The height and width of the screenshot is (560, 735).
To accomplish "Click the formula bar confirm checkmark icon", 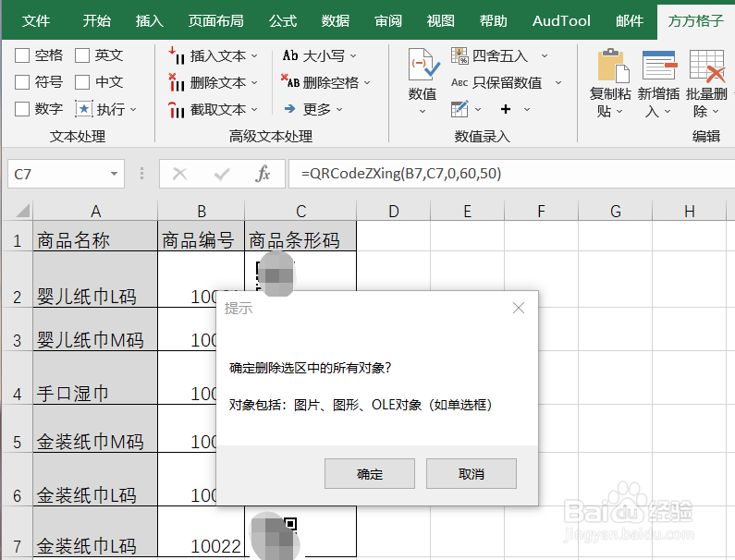I will (221, 175).
